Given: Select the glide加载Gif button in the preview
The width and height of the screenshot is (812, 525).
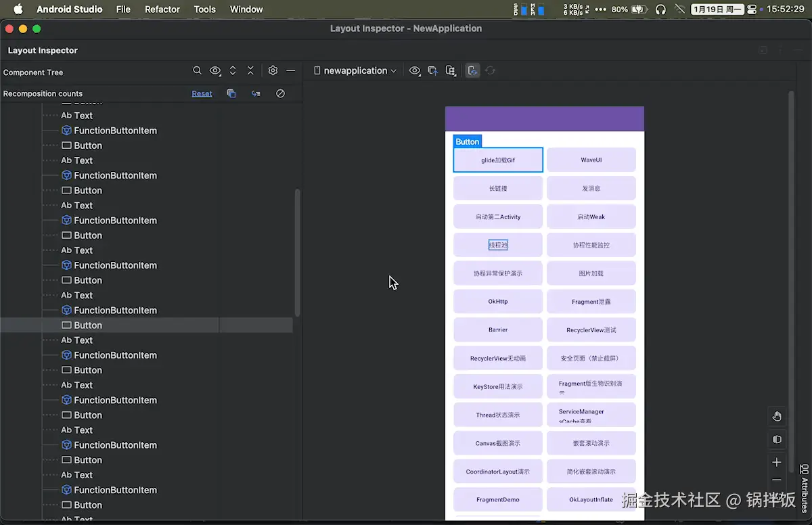Looking at the screenshot, I should (x=498, y=160).
